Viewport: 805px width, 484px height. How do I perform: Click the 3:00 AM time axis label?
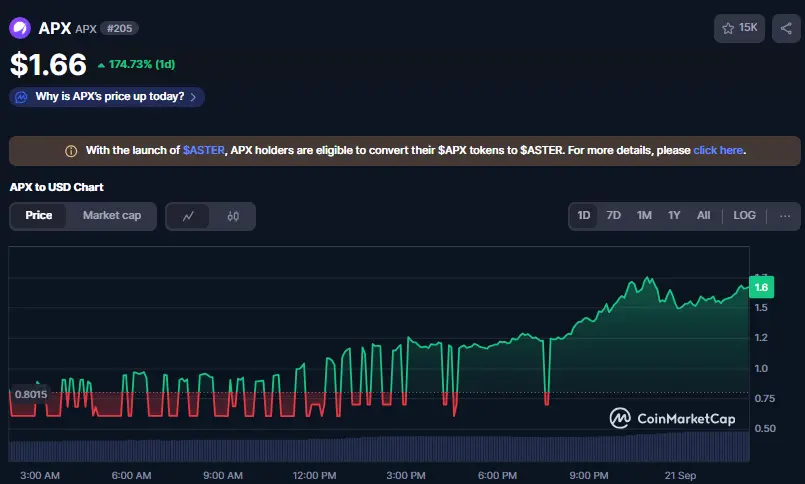click(x=40, y=476)
